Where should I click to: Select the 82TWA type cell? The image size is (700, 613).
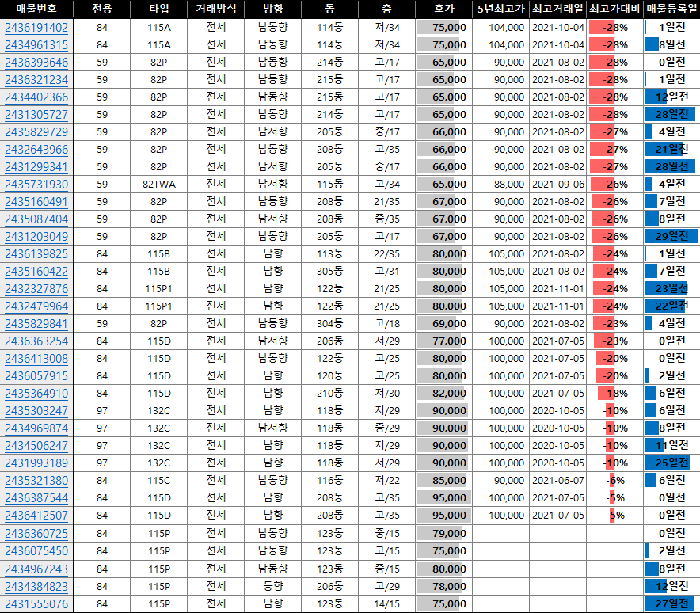pos(159,185)
